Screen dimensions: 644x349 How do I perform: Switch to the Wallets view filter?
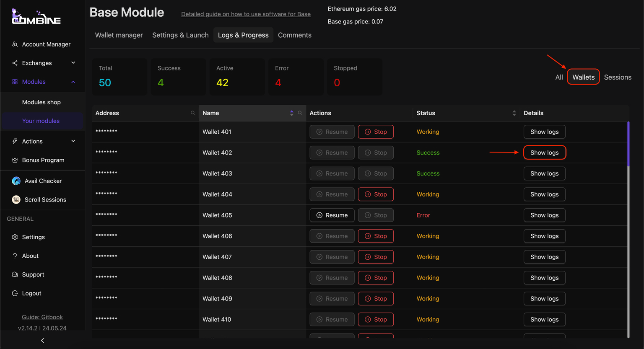[x=583, y=77]
